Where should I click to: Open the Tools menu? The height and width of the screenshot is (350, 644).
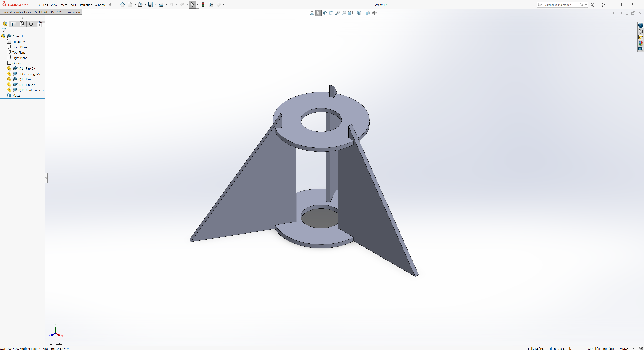pos(72,5)
